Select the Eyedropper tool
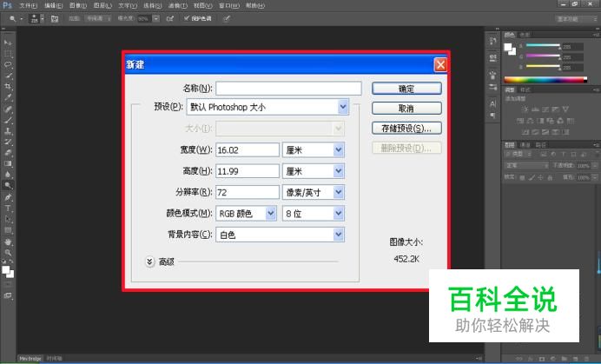This screenshot has width=601, height=364. (8, 97)
